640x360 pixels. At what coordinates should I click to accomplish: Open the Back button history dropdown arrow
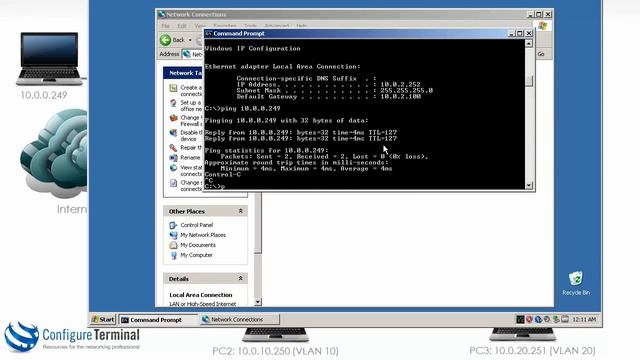point(190,40)
